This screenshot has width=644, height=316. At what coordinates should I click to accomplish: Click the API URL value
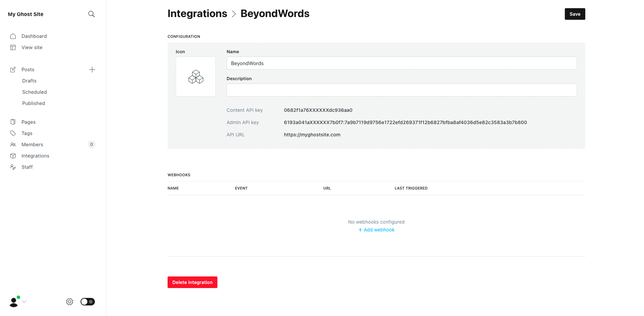click(312, 135)
